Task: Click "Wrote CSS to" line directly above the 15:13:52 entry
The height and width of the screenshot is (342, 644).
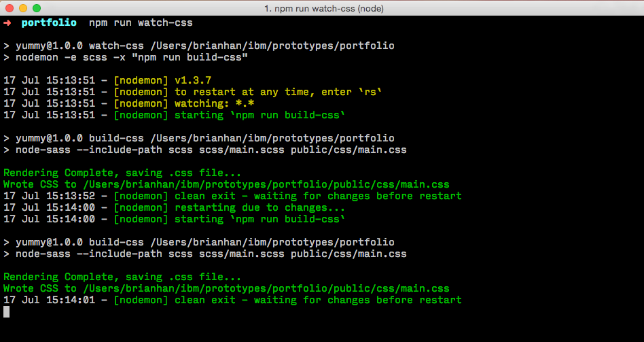Action: tap(226, 184)
